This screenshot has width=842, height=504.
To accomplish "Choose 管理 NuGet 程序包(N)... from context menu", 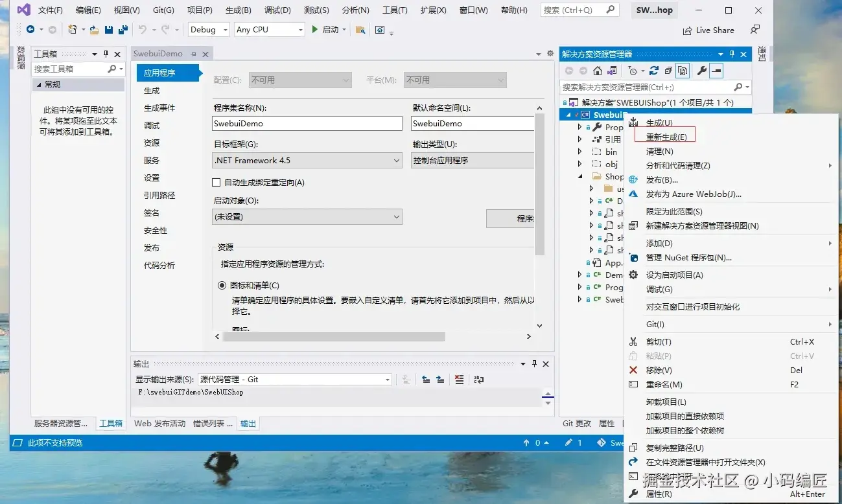I will tap(689, 258).
